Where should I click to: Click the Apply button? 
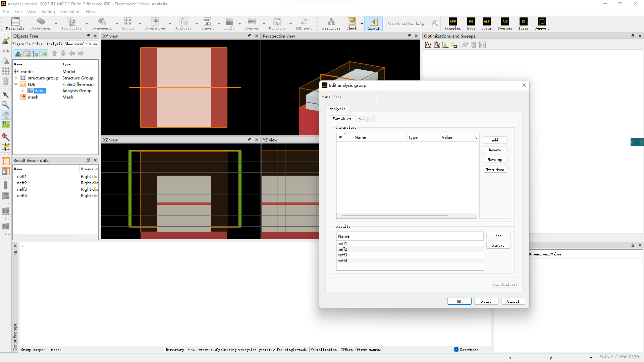point(486,301)
